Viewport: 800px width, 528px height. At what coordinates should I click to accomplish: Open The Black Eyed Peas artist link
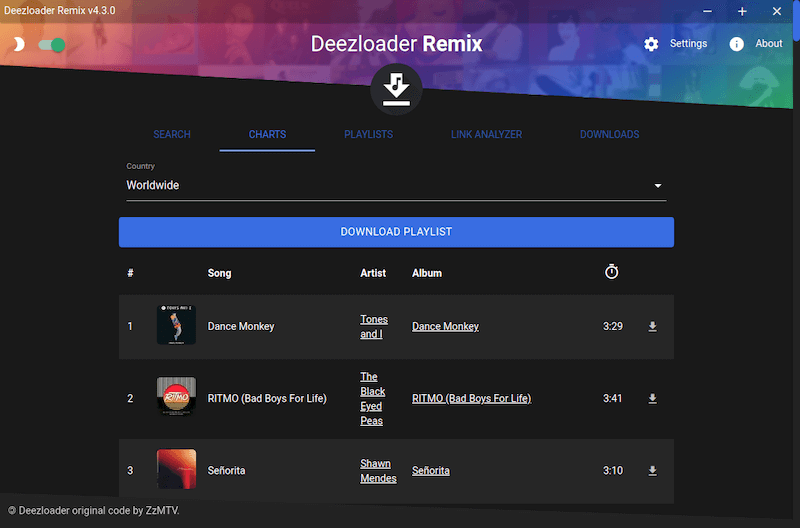372,398
